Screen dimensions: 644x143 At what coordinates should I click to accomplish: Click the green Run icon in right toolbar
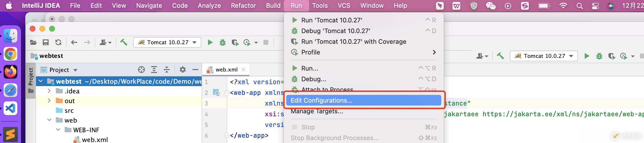coord(587,56)
